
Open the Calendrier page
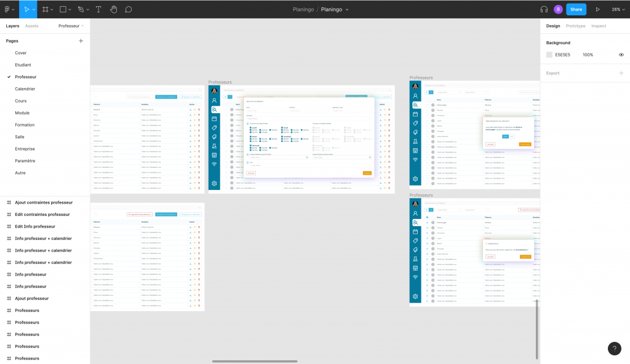[x=25, y=89]
